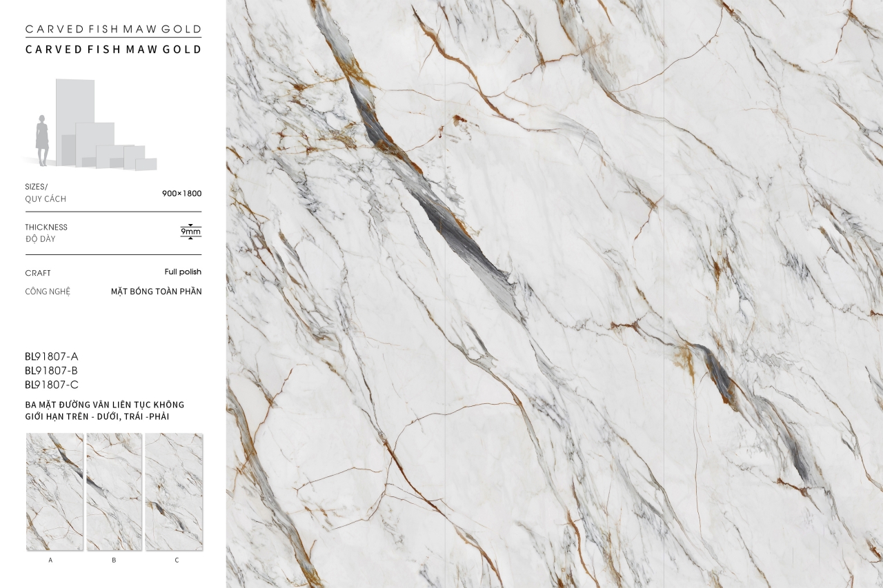Click the product code BL91807-B

[52, 371]
